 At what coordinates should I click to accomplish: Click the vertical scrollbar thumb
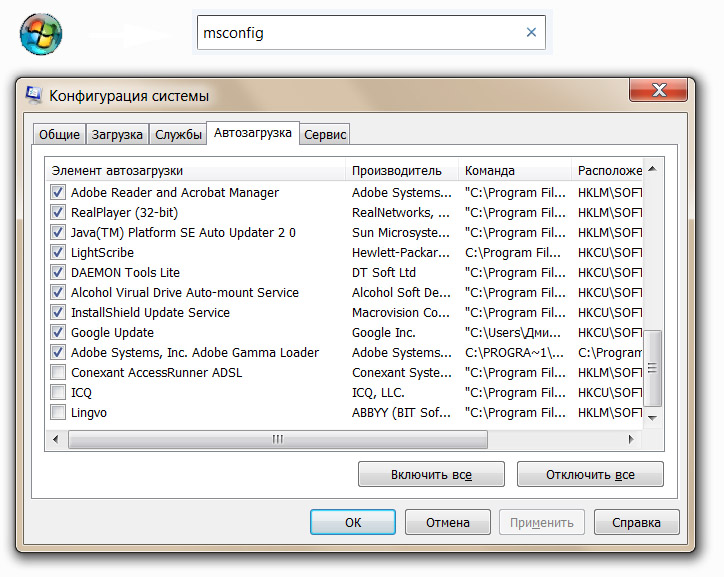click(x=652, y=368)
